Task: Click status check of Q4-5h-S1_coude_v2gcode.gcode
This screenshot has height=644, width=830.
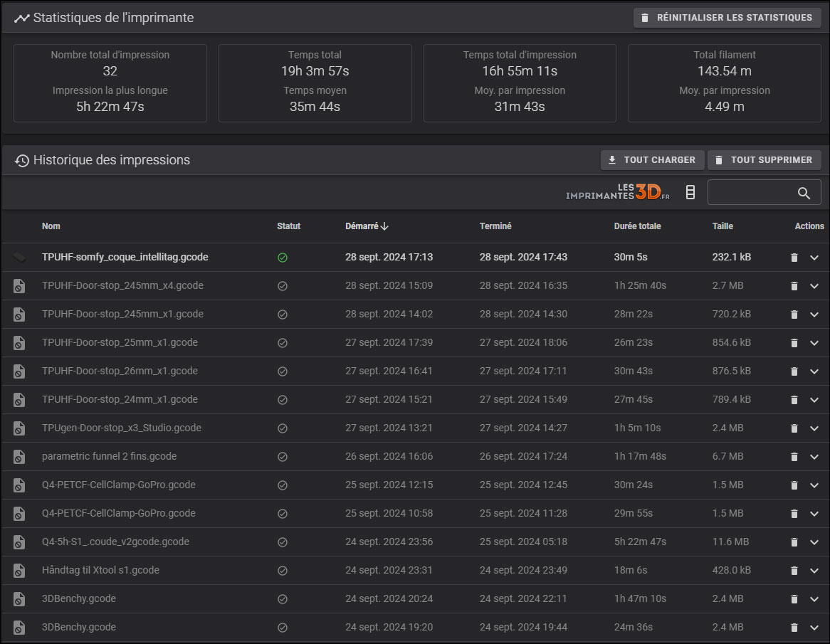Action: click(x=283, y=542)
